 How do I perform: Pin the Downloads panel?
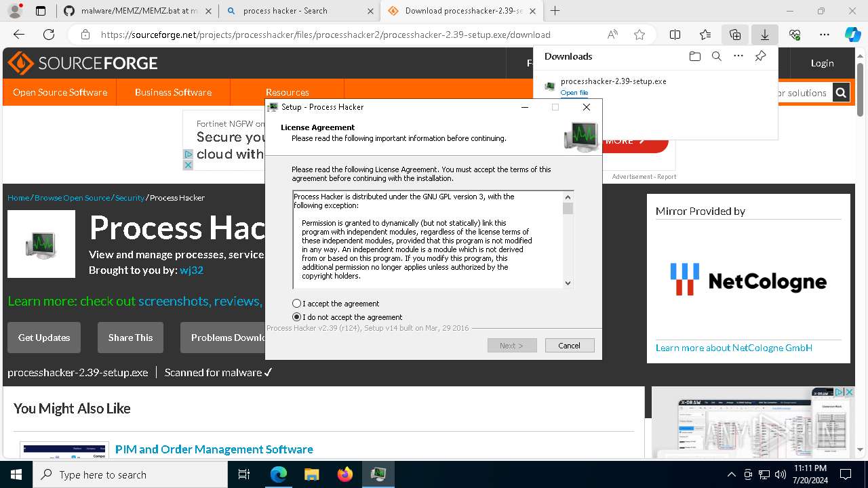(x=760, y=57)
